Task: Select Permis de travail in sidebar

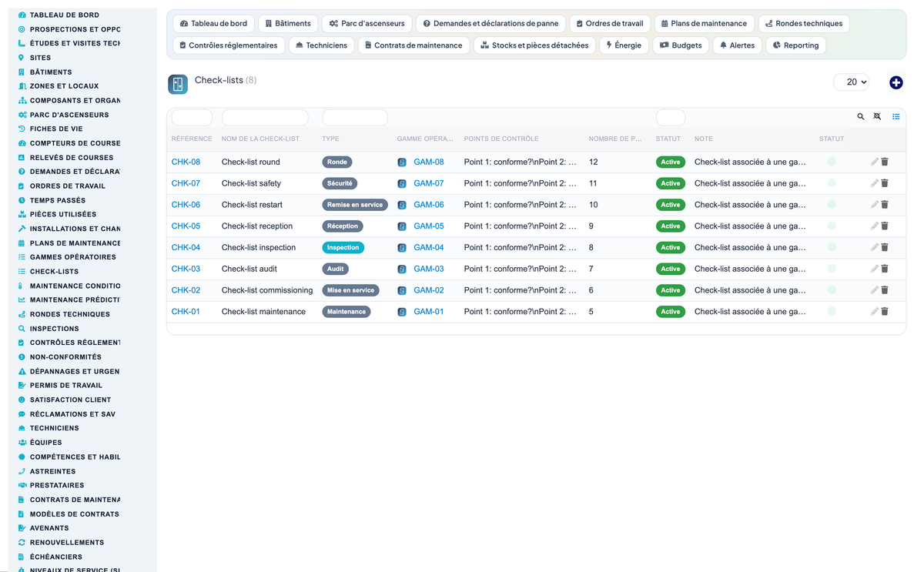Action: pyautogui.click(x=65, y=386)
